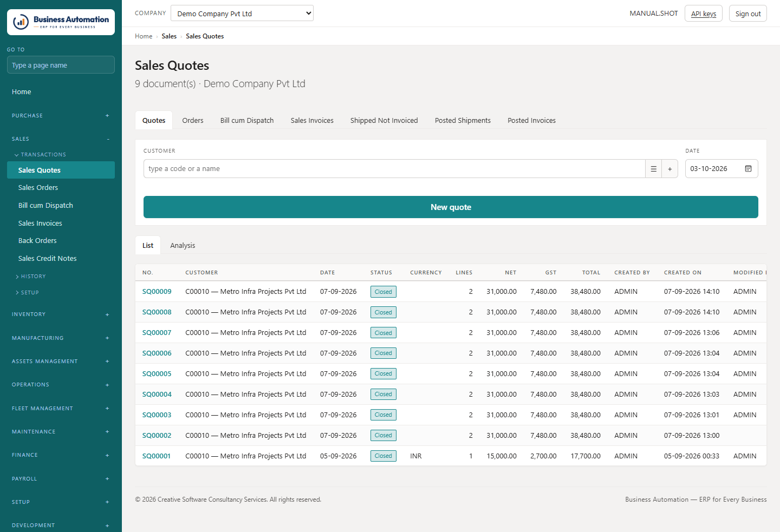The image size is (780, 532).
Task: Open Sales Credit Notes in sidebar
Action: click(x=61, y=259)
